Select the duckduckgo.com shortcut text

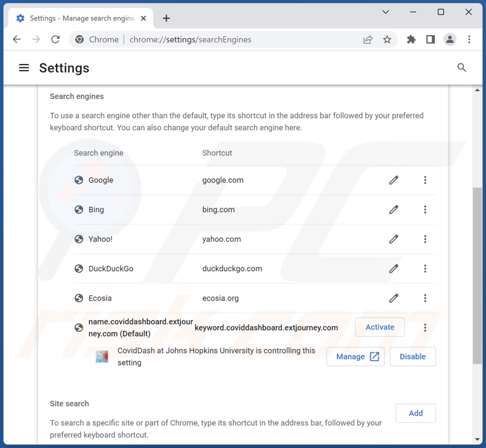pyautogui.click(x=232, y=269)
